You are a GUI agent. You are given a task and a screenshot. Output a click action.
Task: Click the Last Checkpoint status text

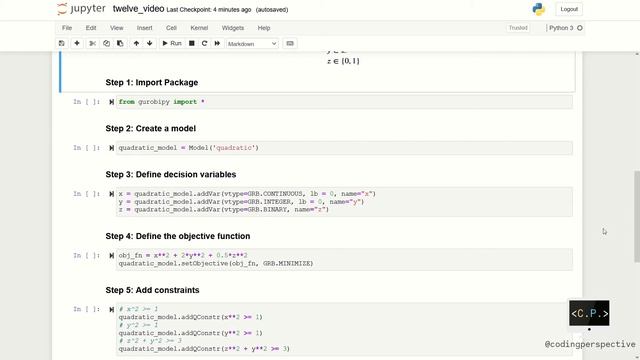209,10
